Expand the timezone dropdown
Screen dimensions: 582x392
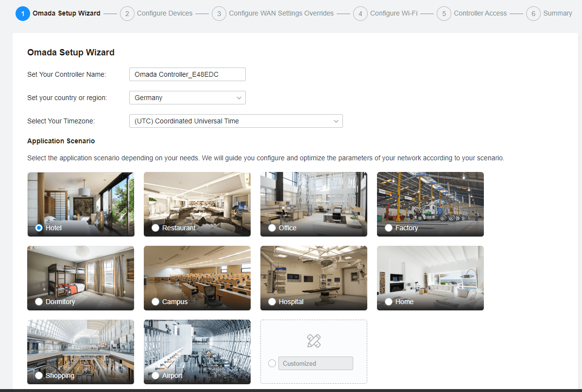coord(236,121)
